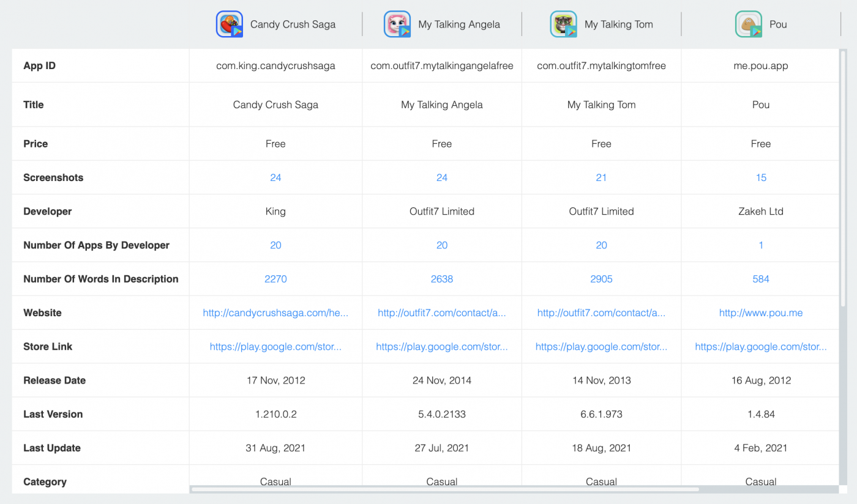Click the Candy Crush Saga app icon

[x=230, y=24]
